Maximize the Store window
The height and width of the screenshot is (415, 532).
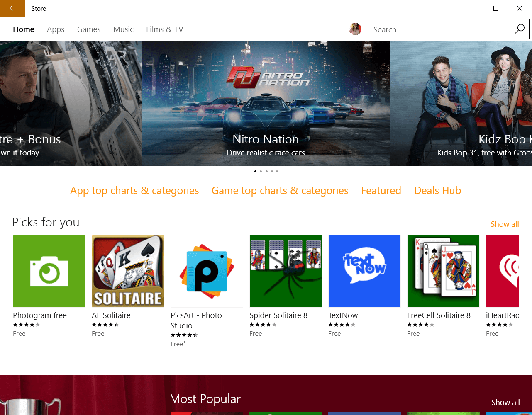495,8
